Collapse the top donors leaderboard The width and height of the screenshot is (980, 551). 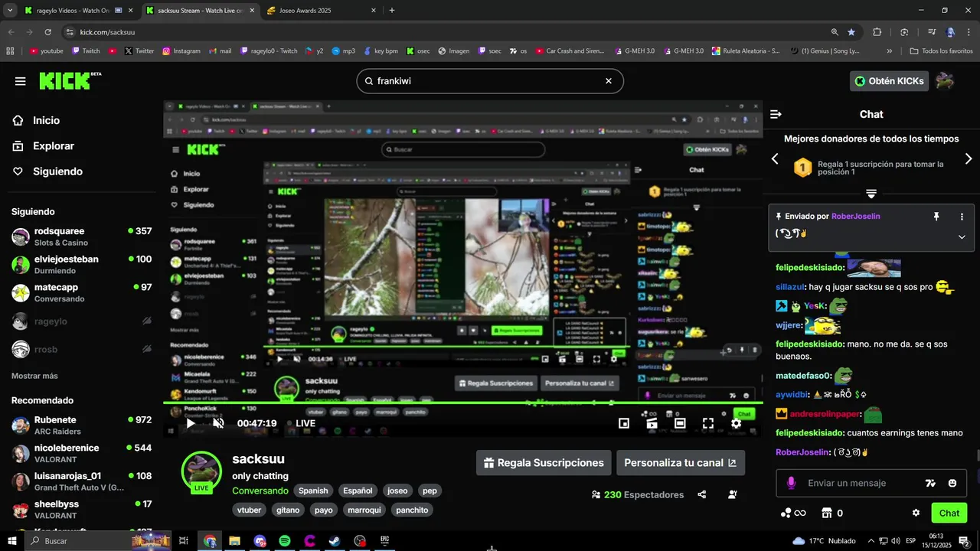(x=871, y=194)
